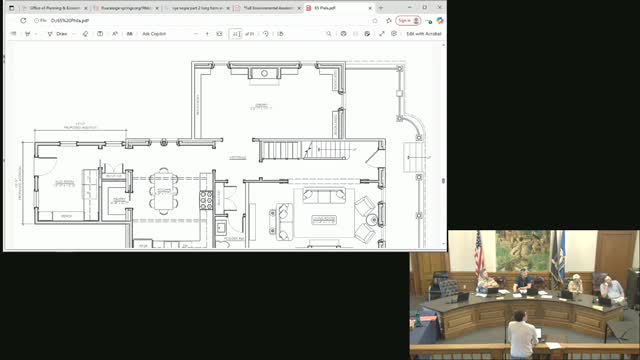
Task: Click the File info icon in address bar
Action: (x=40, y=20)
